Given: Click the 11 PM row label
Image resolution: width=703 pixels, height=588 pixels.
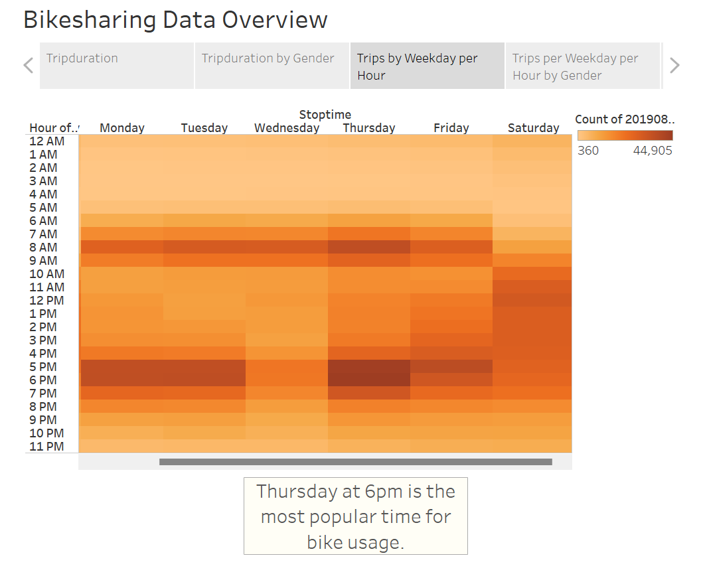Looking at the screenshot, I should (x=46, y=446).
